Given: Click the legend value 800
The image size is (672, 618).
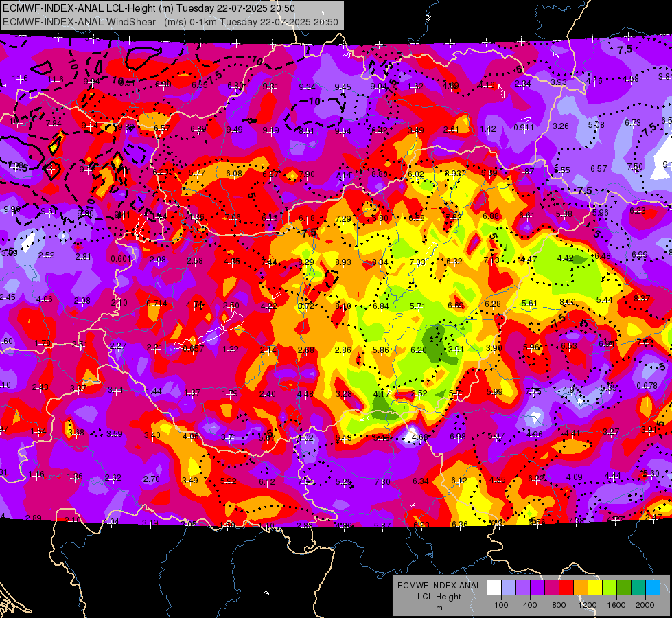Looking at the screenshot, I should click(x=559, y=605).
